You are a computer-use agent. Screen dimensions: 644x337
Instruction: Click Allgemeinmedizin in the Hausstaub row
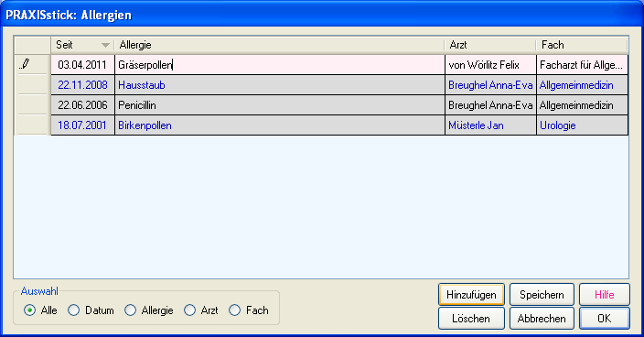pyautogui.click(x=582, y=85)
